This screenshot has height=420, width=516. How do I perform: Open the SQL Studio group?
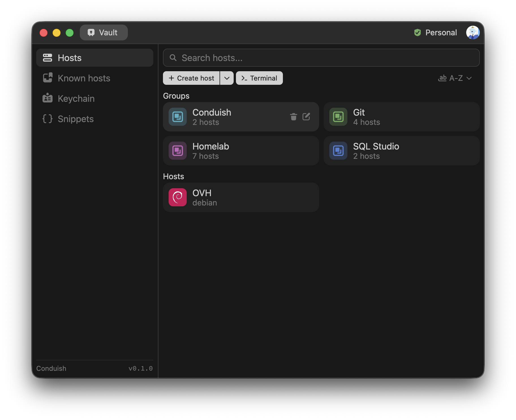401,151
